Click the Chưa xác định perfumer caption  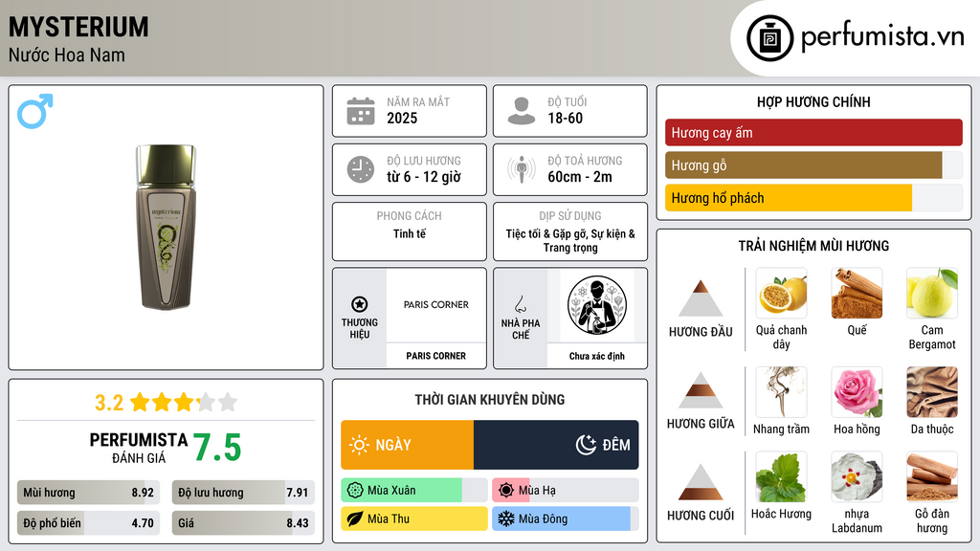[x=597, y=356]
